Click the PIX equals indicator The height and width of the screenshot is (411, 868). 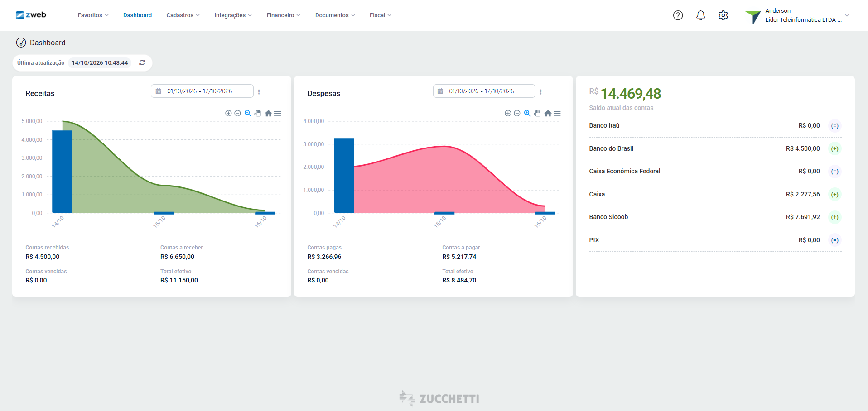click(834, 240)
